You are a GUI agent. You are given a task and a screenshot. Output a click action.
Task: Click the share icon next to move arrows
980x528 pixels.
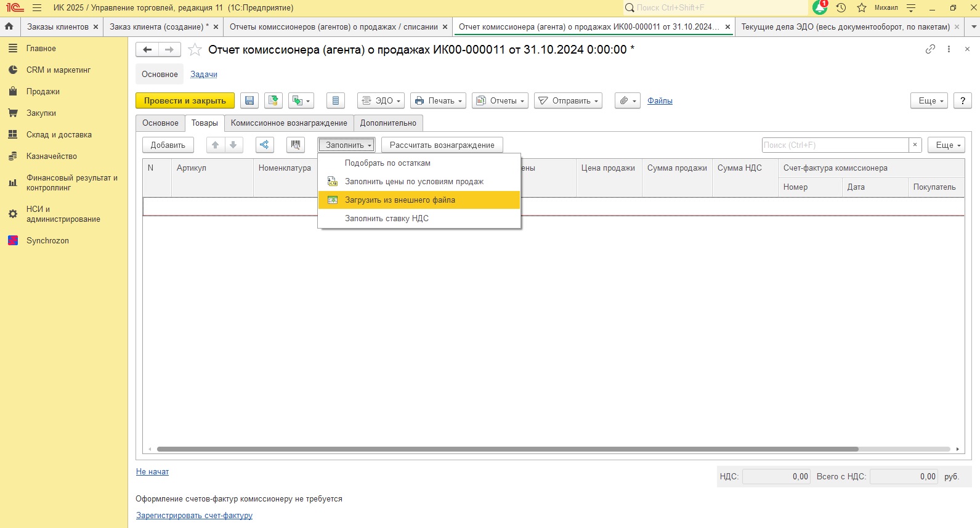pos(264,145)
